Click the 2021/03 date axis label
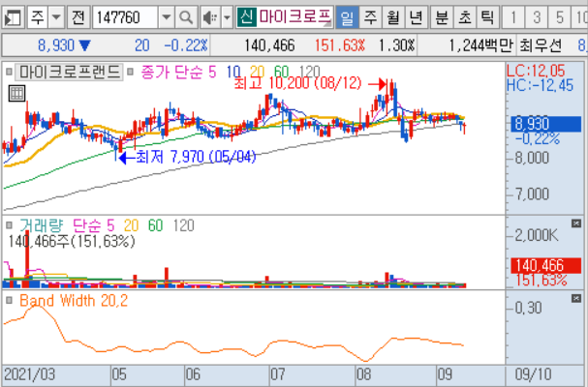588x387 pixels. tap(29, 374)
